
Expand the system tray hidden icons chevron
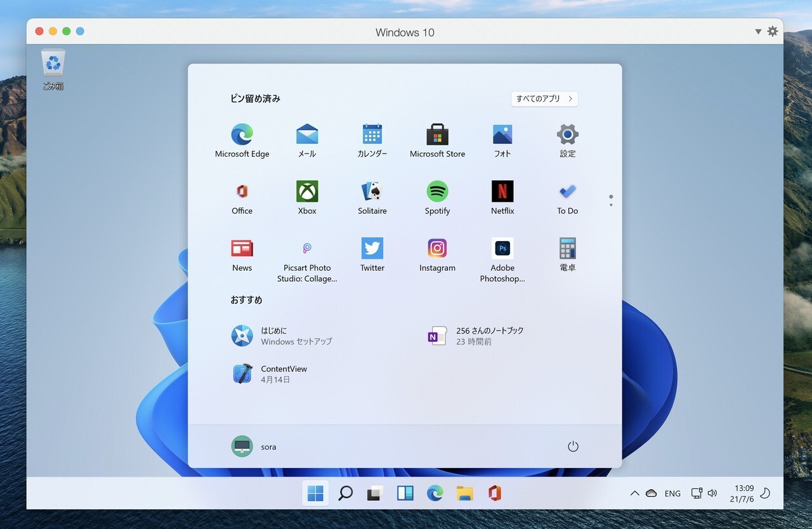point(634,493)
